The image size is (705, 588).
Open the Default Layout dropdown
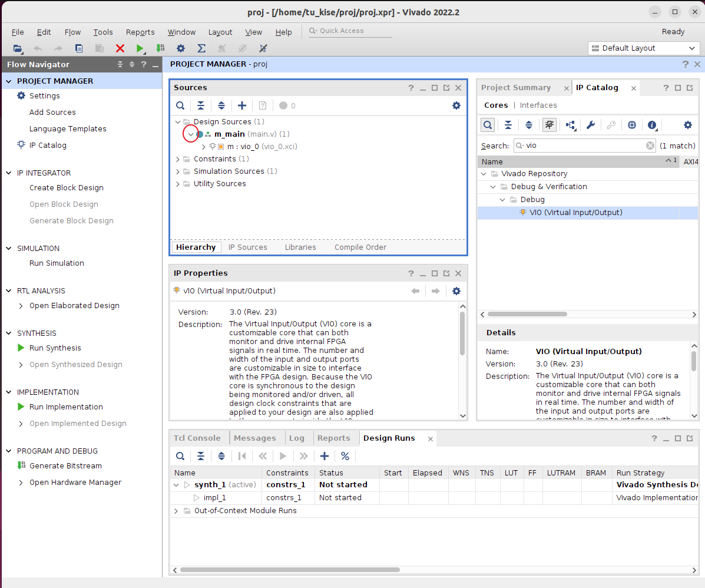pos(643,48)
